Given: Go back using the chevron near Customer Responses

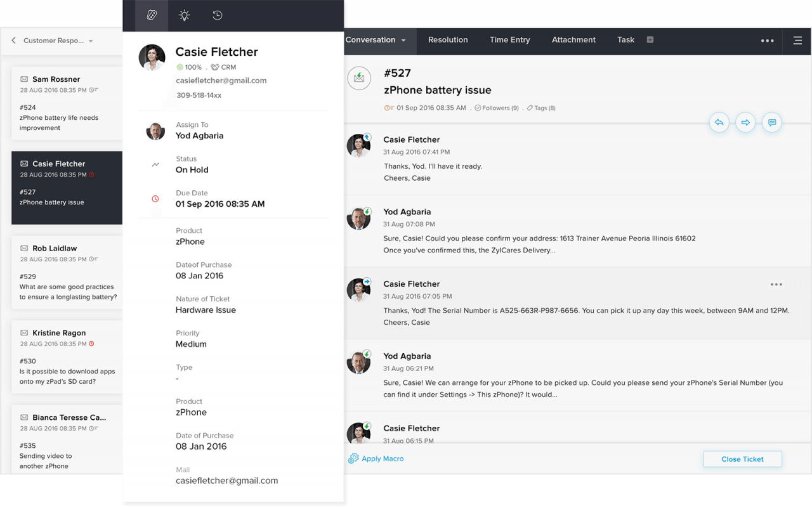Looking at the screenshot, I should pos(14,39).
